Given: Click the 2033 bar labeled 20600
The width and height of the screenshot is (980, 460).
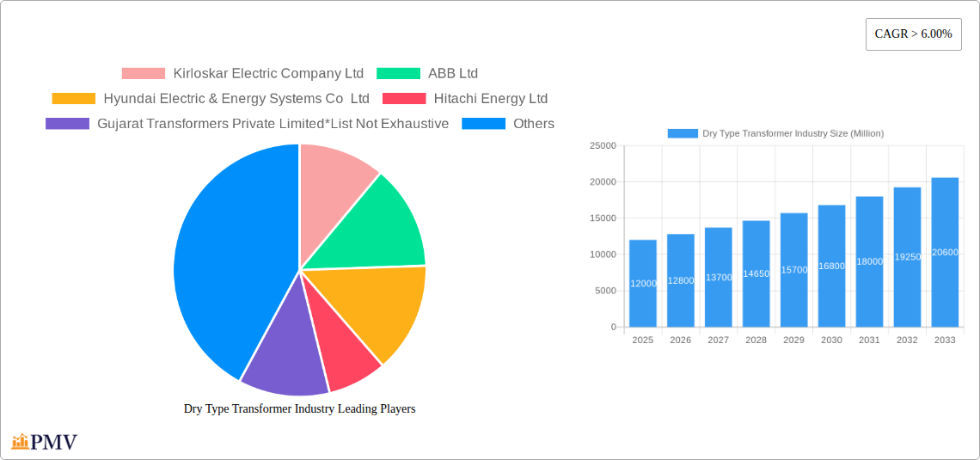Looking at the screenshot, I should [945, 252].
